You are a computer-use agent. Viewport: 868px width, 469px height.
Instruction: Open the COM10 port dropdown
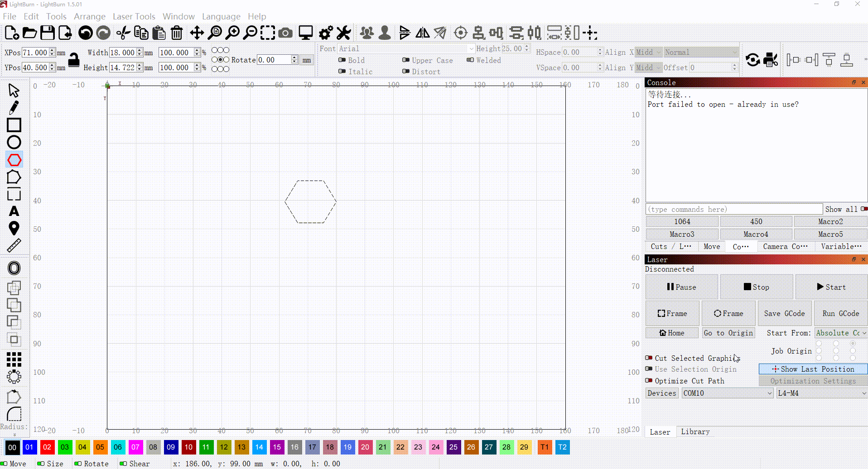[727, 393]
